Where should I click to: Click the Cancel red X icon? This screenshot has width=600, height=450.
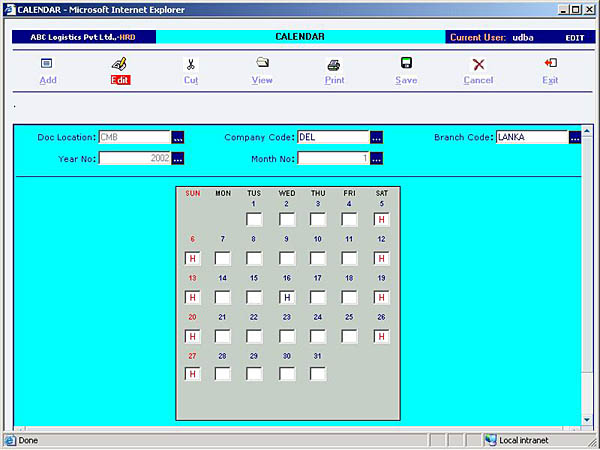coord(478,64)
